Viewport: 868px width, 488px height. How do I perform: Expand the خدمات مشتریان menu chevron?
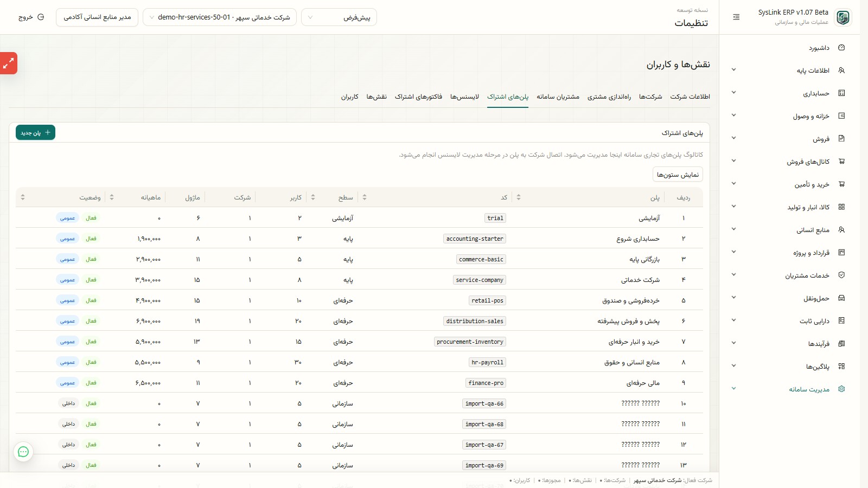[x=733, y=275]
